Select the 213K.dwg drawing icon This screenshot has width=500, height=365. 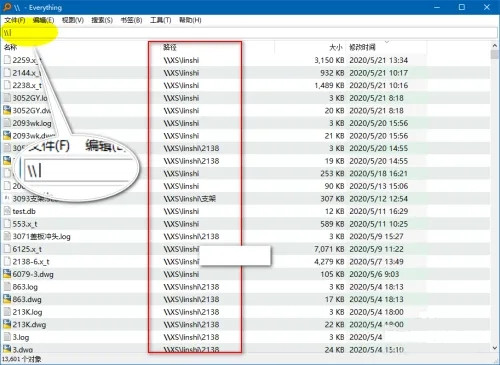pyautogui.click(x=7, y=324)
